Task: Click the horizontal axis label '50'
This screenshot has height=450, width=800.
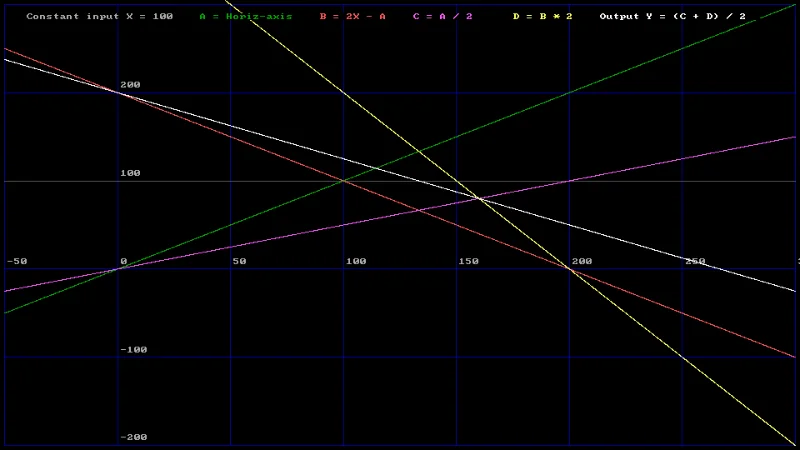Action: [239, 261]
